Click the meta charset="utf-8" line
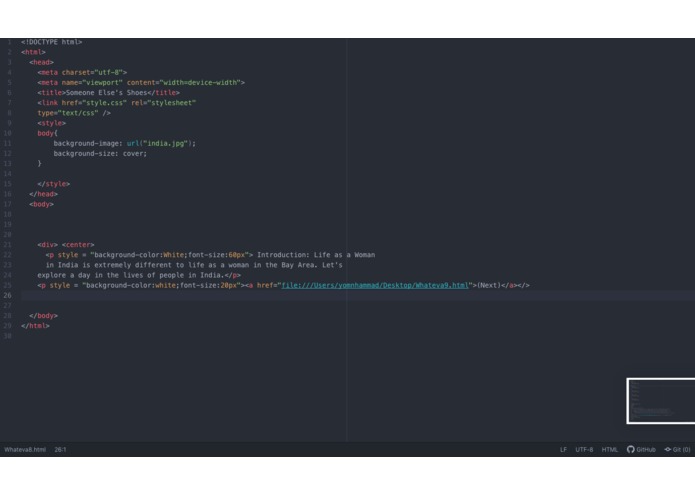The image size is (695, 494). (82, 72)
